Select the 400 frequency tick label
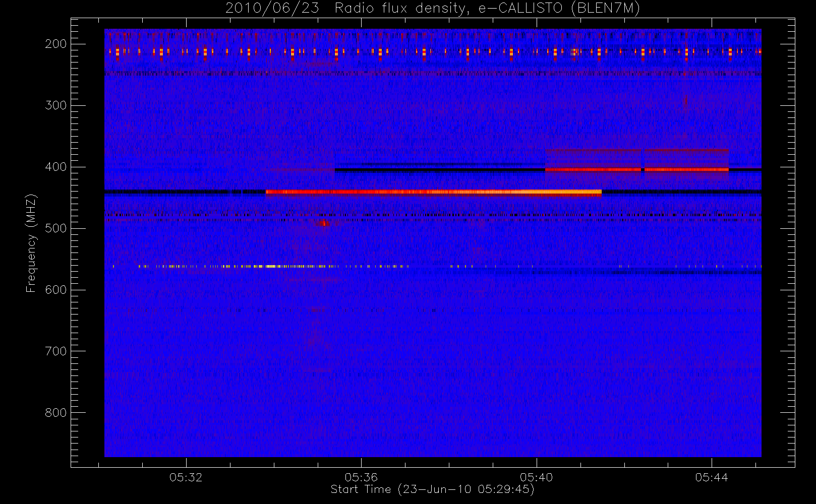 pyautogui.click(x=56, y=167)
